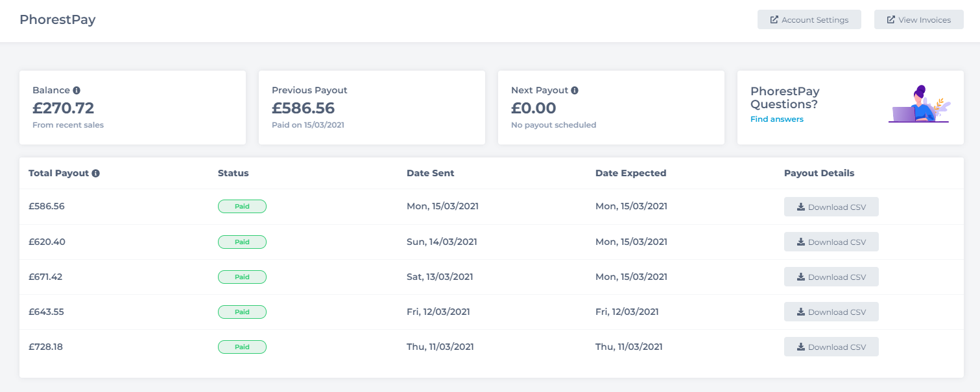The height and width of the screenshot is (392, 980).
Task: Click the Total Payout column header
Action: tap(58, 173)
